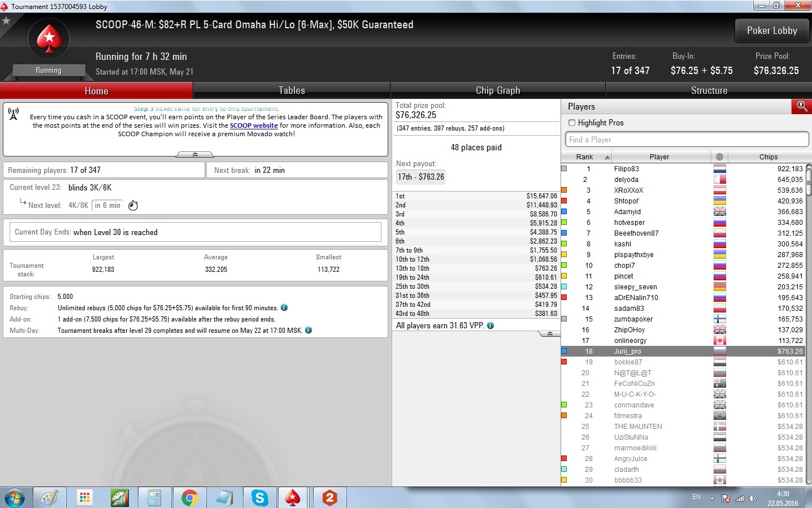The height and width of the screenshot is (508, 812).
Task: Select player THE MAUNTEN in the list
Action: 684,427
